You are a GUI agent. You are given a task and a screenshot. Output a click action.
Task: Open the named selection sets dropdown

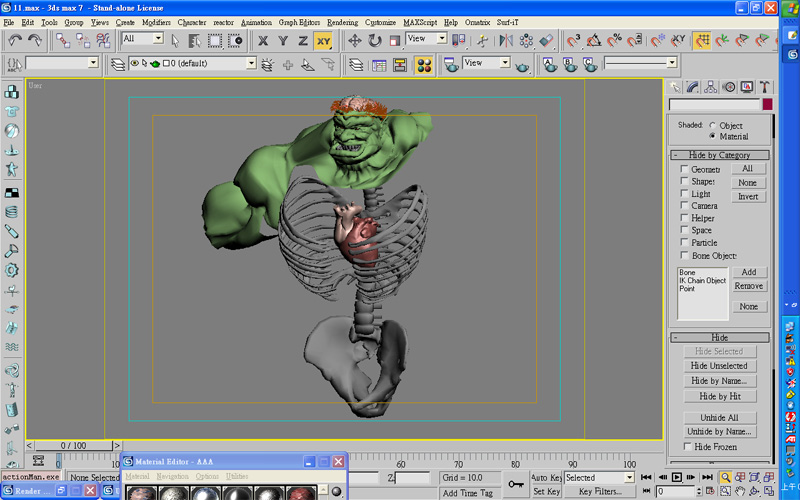point(93,63)
